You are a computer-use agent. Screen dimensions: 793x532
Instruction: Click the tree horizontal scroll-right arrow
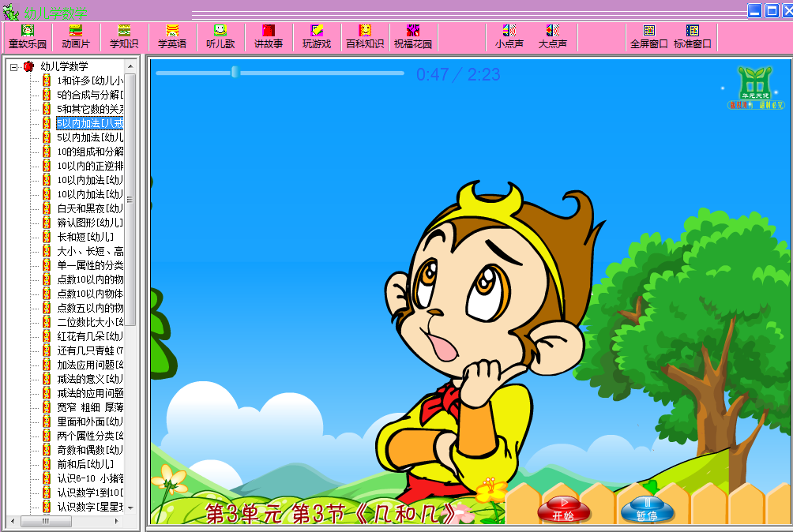117,520
